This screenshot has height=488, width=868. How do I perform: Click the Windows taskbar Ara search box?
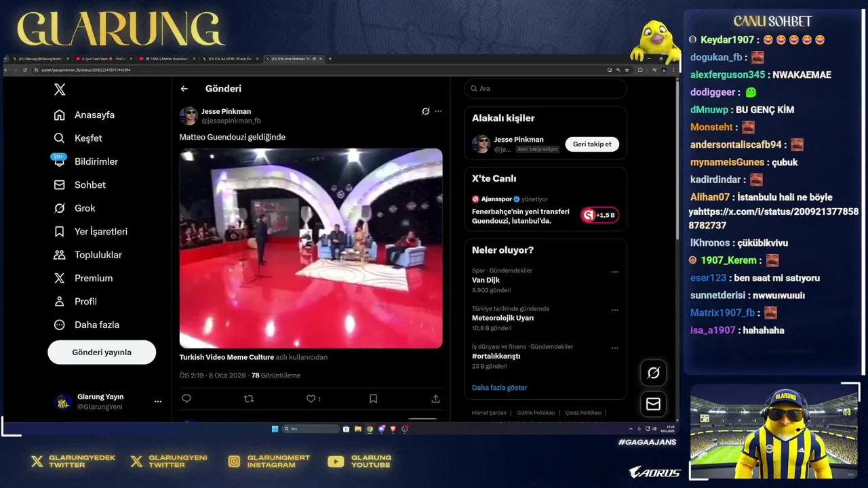[x=311, y=429]
